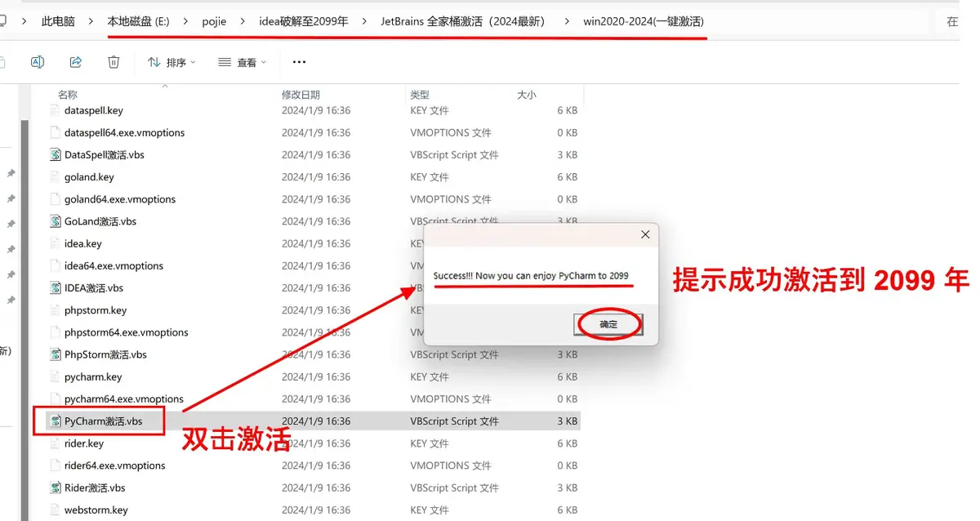
Task: Expand the chevron after JetBrains 全家桶激活 breadcrumb
Action: [568, 21]
